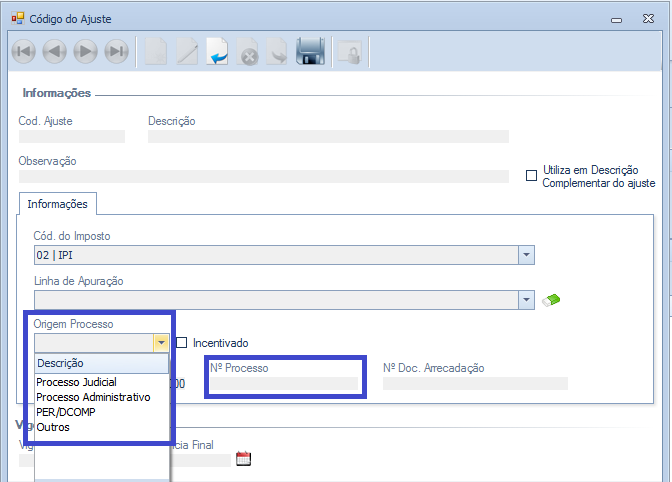Open the Cód. do Imposto dropdown arrow
The height and width of the screenshot is (482, 672).
(x=526, y=255)
